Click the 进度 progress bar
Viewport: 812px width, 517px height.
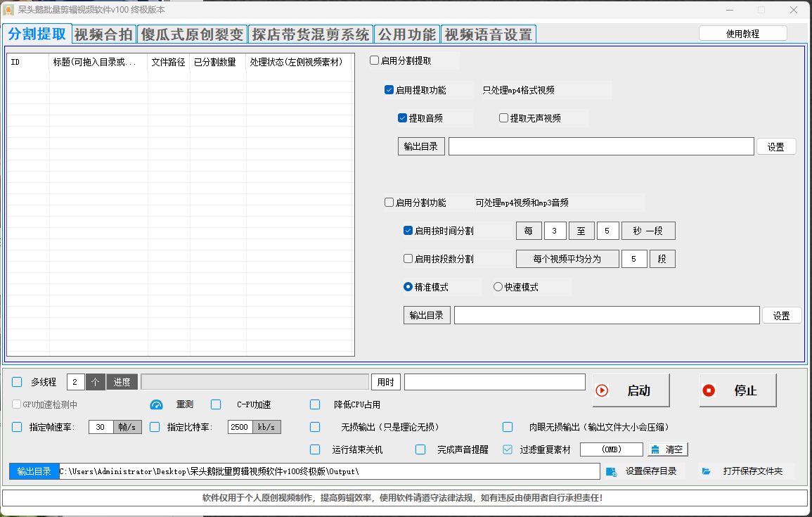pos(254,382)
